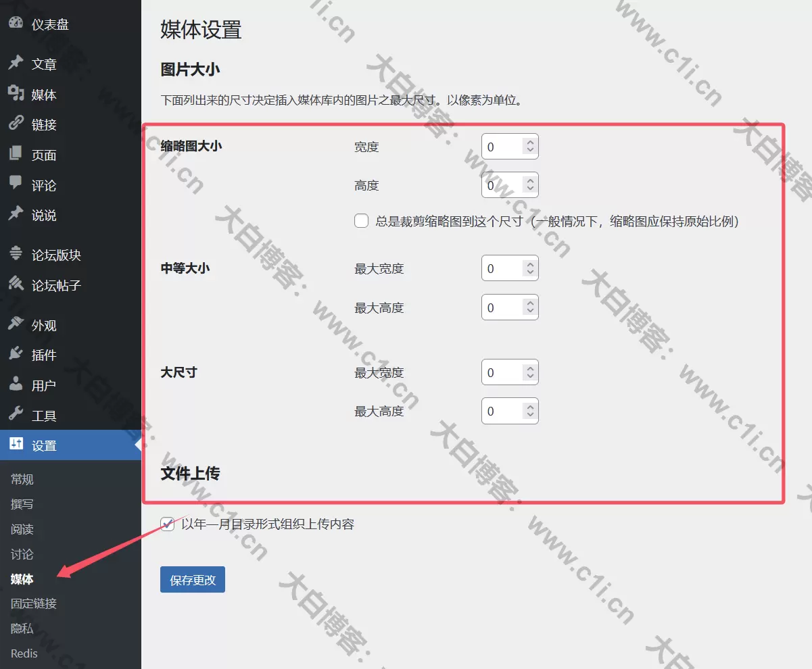Click the 评论 speech bubble icon
The width and height of the screenshot is (812, 669).
16,184
